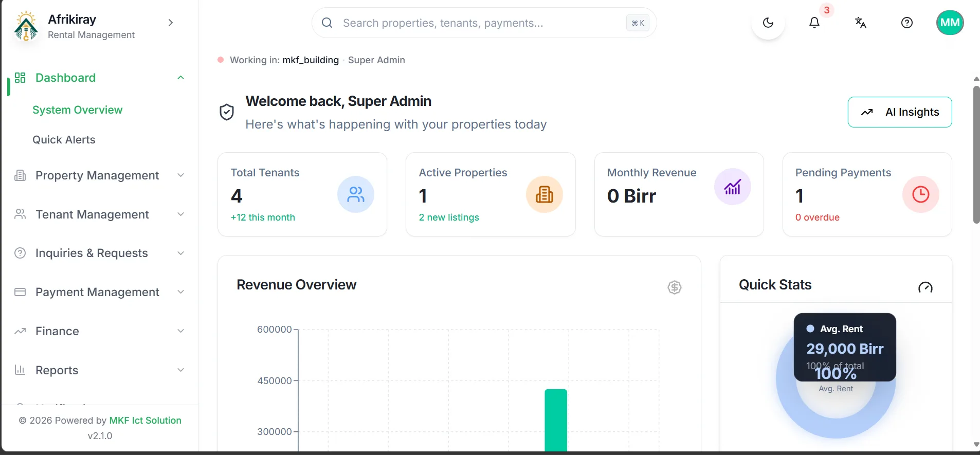Image resolution: width=980 pixels, height=455 pixels.
Task: Open the AI Insights button
Action: 900,112
